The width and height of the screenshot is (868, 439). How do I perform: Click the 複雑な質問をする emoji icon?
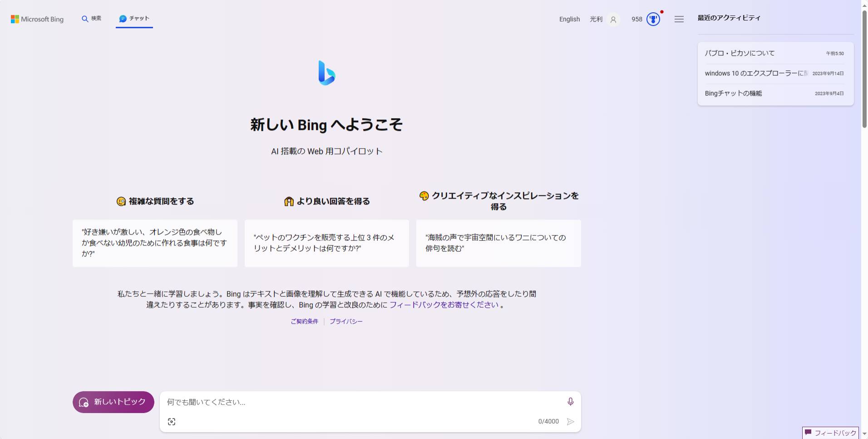coord(121,201)
